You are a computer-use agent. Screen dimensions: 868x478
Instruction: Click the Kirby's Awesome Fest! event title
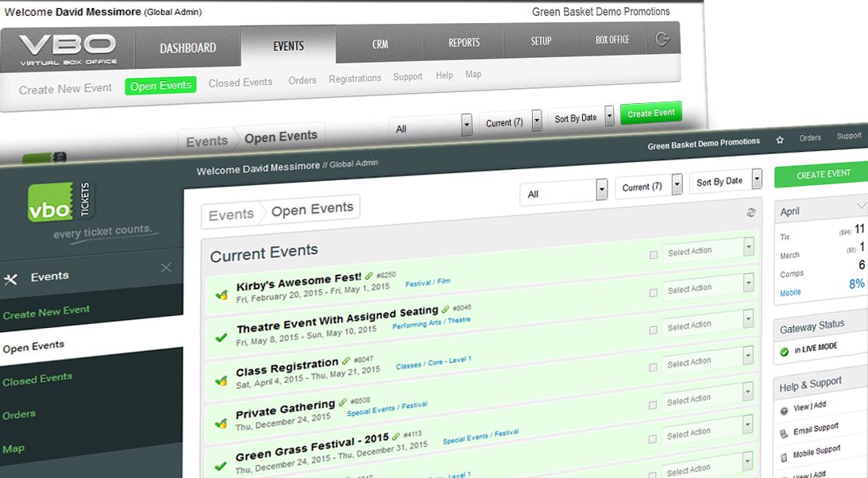[x=299, y=281]
